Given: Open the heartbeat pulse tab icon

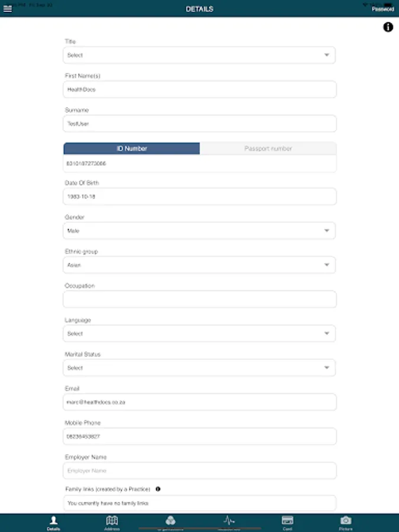Looking at the screenshot, I should [x=229, y=520].
